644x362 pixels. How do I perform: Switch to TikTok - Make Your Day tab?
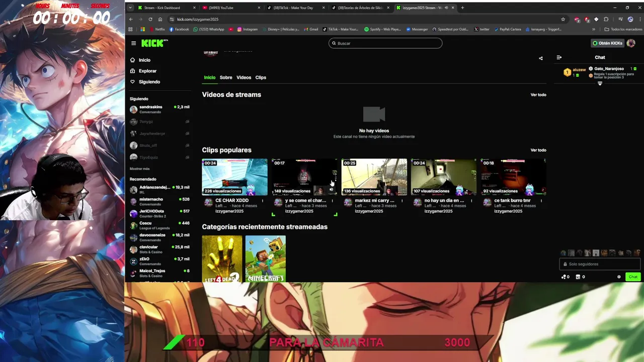(x=295, y=8)
